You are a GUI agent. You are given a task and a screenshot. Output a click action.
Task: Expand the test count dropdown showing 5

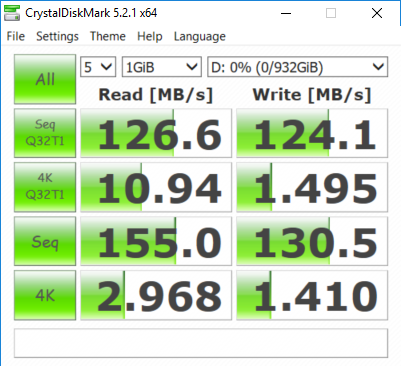point(98,67)
